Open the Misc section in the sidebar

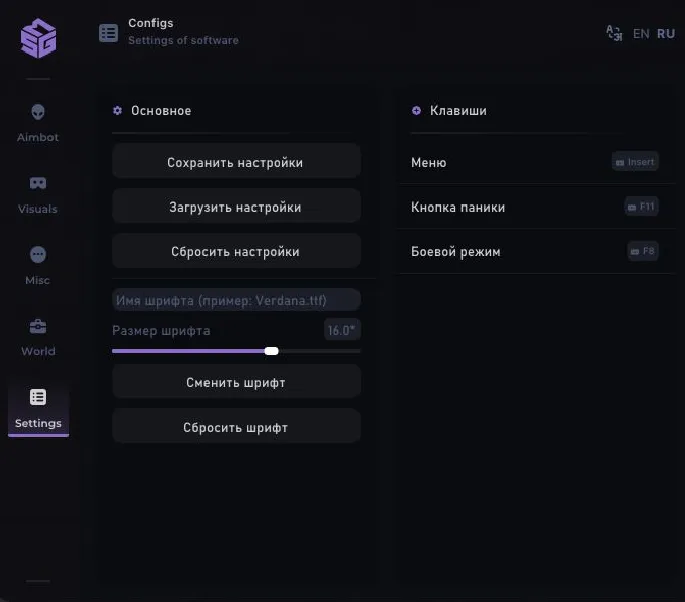[38, 265]
